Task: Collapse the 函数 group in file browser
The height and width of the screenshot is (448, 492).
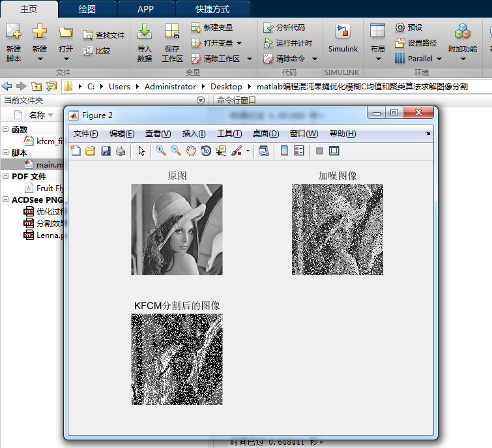Action: point(6,129)
